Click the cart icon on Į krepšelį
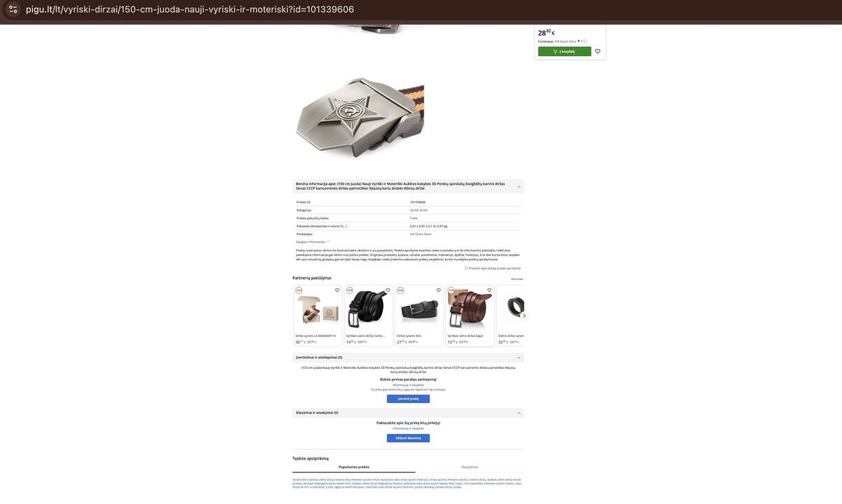Viewport: 842px width, 504px height. (x=555, y=51)
